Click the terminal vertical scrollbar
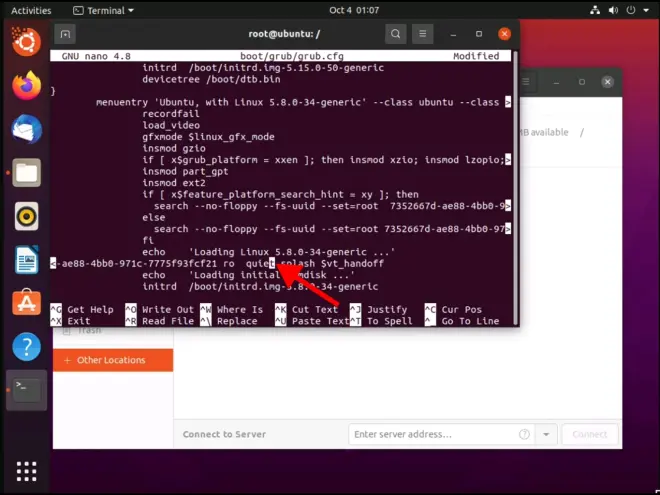Viewport: 660px width, 495px height. click(x=516, y=187)
